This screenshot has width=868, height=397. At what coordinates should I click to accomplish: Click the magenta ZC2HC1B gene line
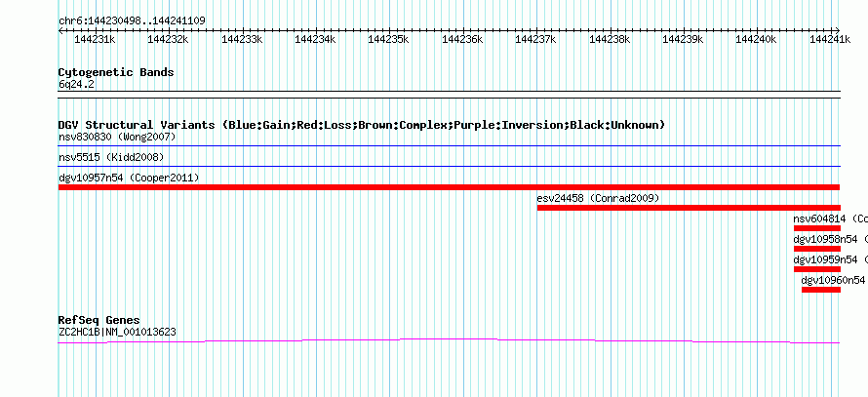click(x=450, y=340)
